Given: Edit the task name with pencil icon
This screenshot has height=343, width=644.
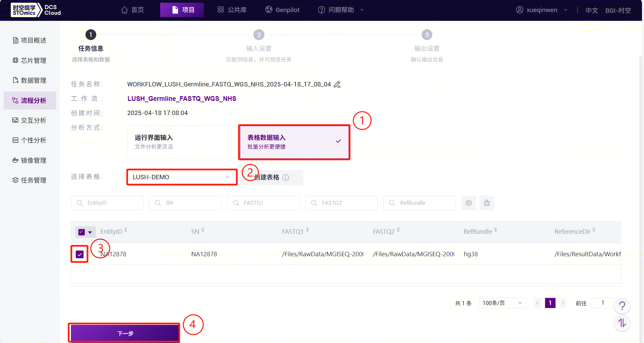Looking at the screenshot, I should pyautogui.click(x=337, y=84).
